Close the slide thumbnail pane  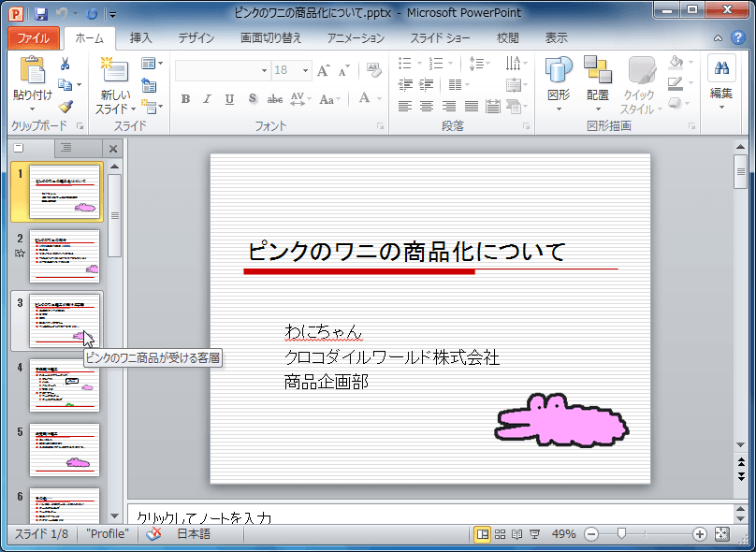coord(113,149)
